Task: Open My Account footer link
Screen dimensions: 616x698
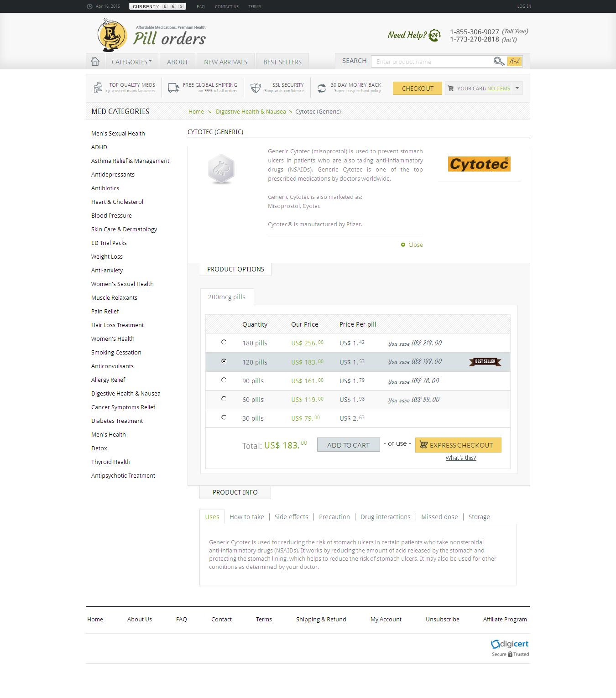Action: [x=386, y=619]
